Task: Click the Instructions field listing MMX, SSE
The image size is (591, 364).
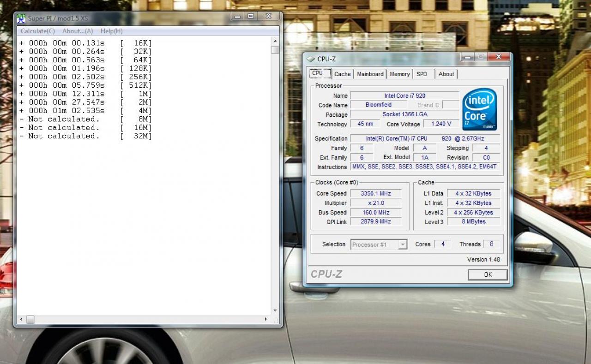Action: tap(425, 167)
